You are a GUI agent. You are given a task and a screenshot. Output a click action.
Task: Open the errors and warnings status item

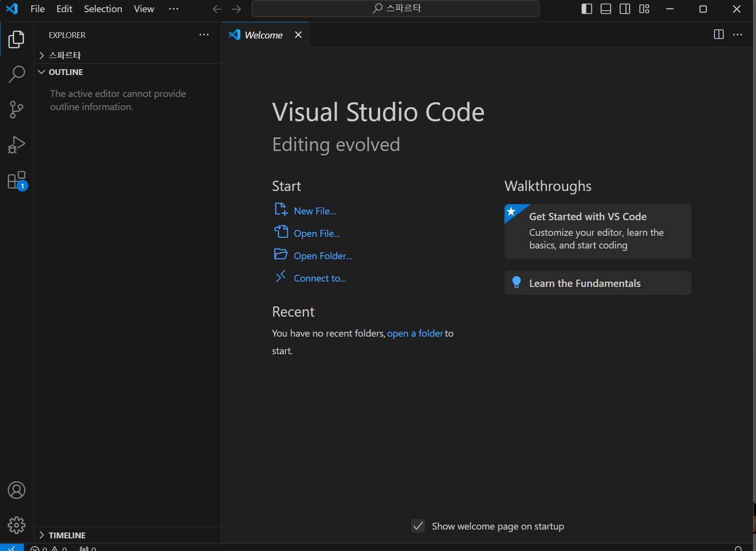point(49,549)
